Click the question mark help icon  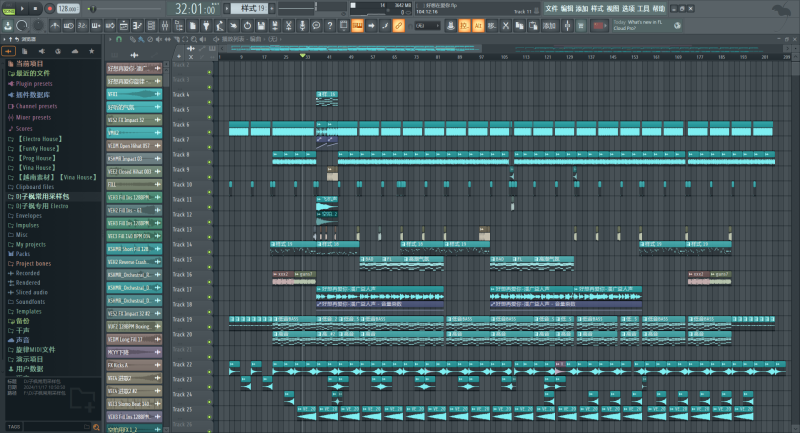pos(330,25)
